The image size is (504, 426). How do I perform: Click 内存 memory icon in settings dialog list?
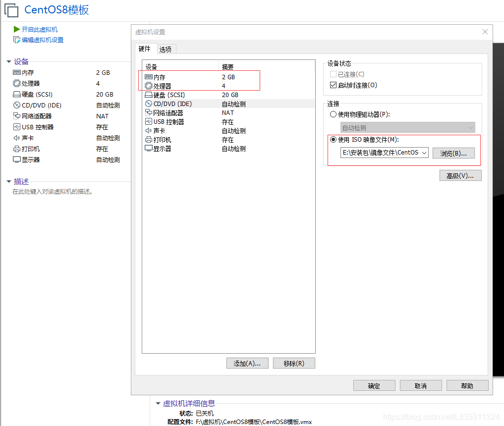(149, 77)
